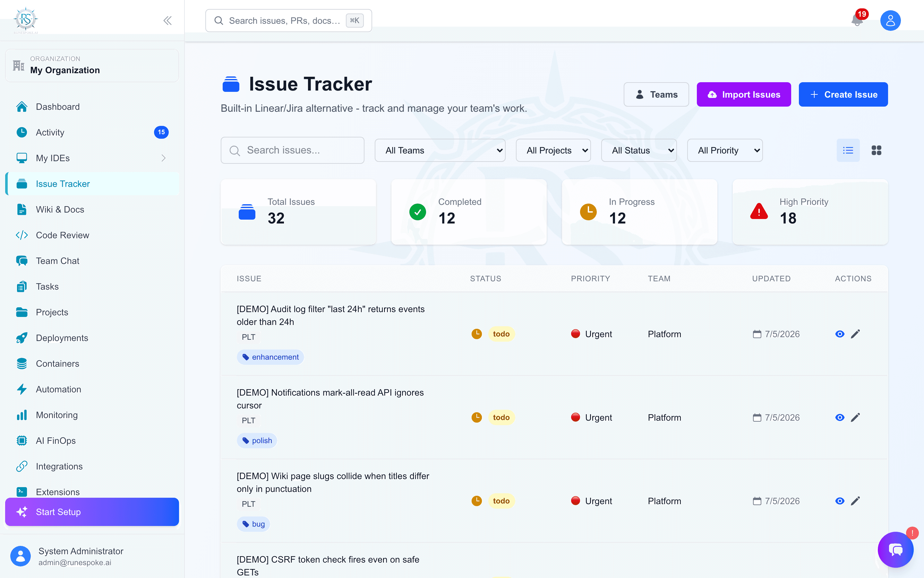Open the floating chat bubble widget
This screenshot has height=578, width=924.
coord(895,549)
